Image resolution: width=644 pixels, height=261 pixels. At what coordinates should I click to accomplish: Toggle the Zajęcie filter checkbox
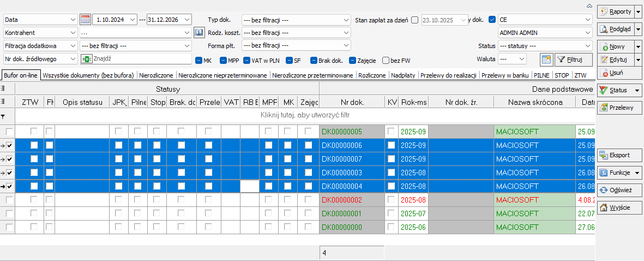(352, 61)
